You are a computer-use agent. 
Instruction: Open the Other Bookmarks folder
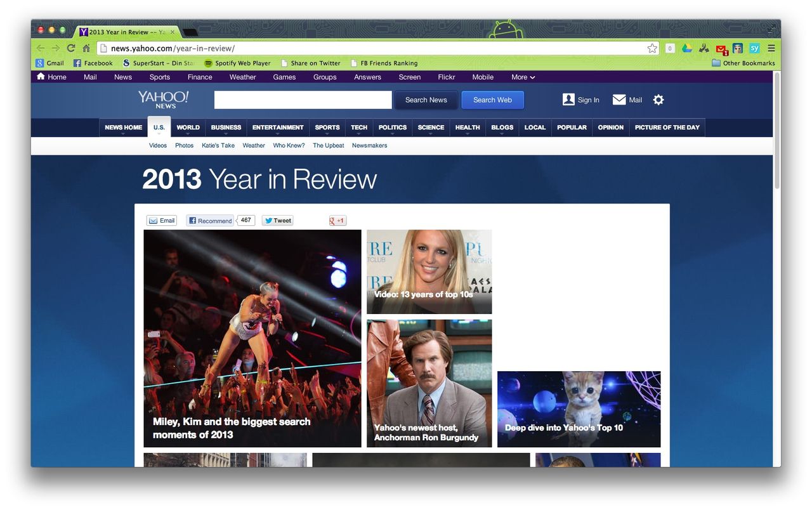[743, 63]
